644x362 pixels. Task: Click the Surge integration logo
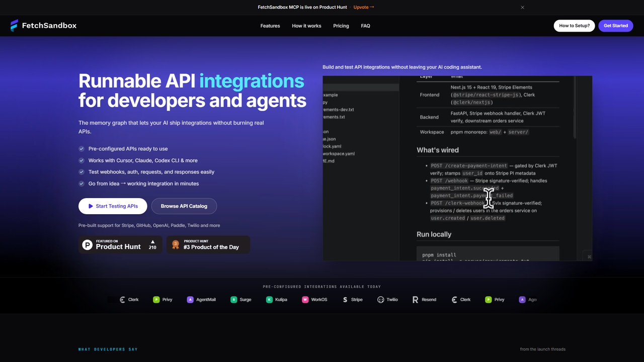coord(241,300)
